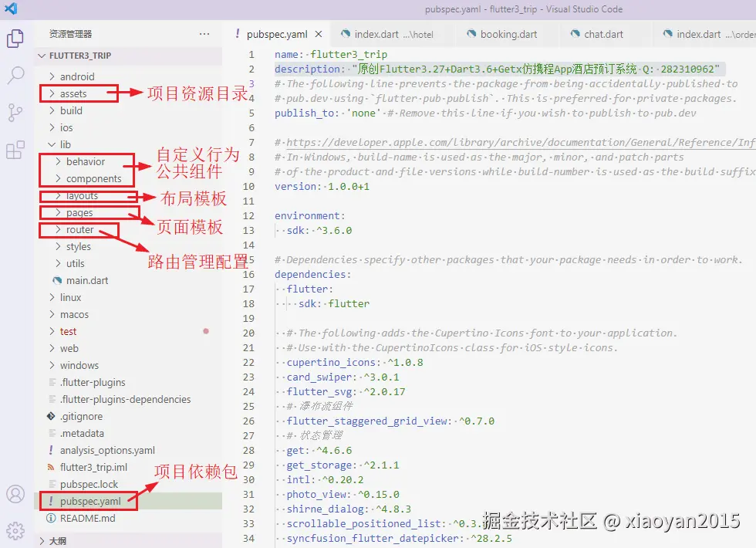Image resolution: width=756 pixels, height=548 pixels.
Task: Expand the web folder
Action: (52, 348)
